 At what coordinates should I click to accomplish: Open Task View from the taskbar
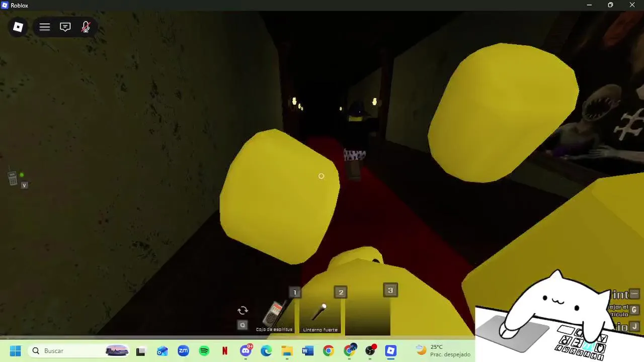pos(140,351)
